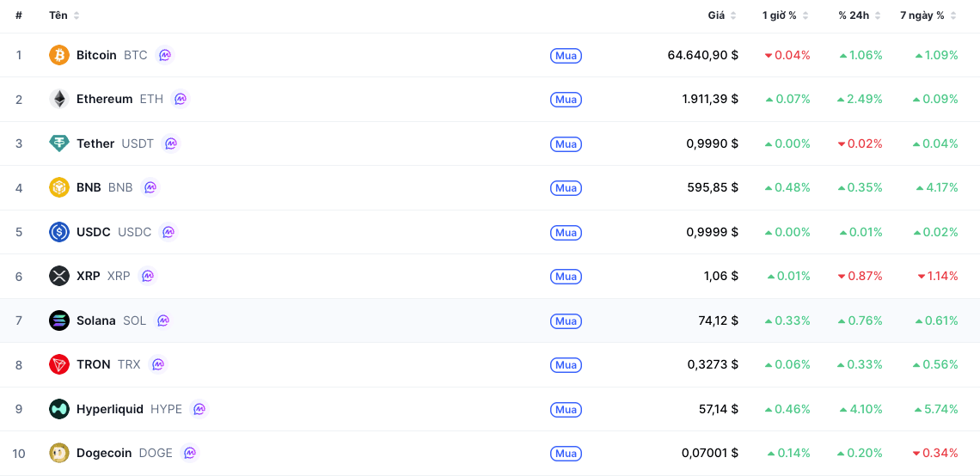Sort by the Tên column arrows
The width and height of the screenshot is (980, 476).
[77, 15]
